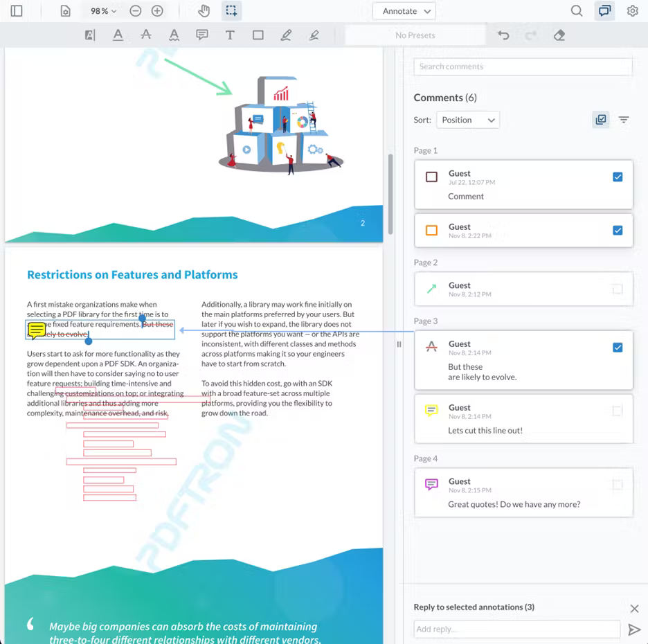Open the zoom percentage dropdown
Screen dimensions: 648x644
102,10
